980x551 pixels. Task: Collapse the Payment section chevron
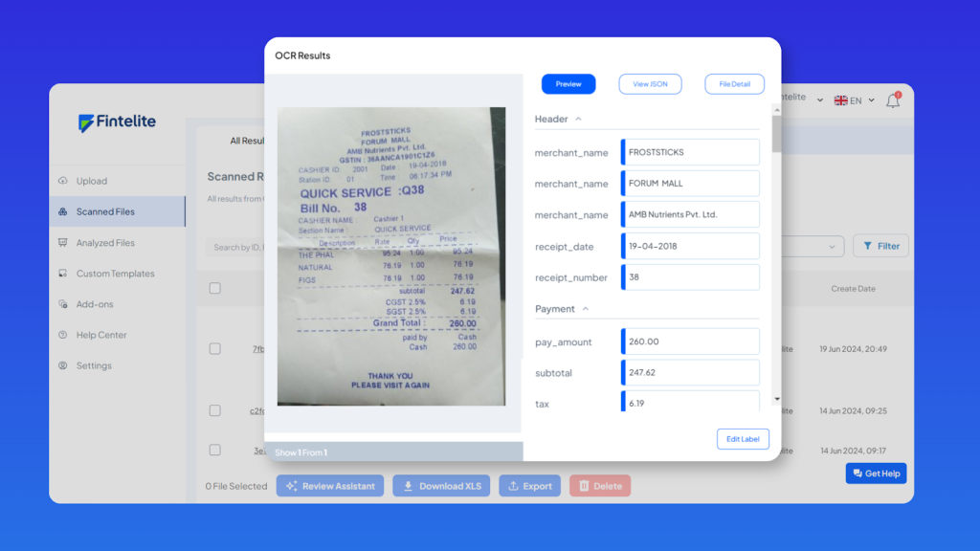pos(586,309)
